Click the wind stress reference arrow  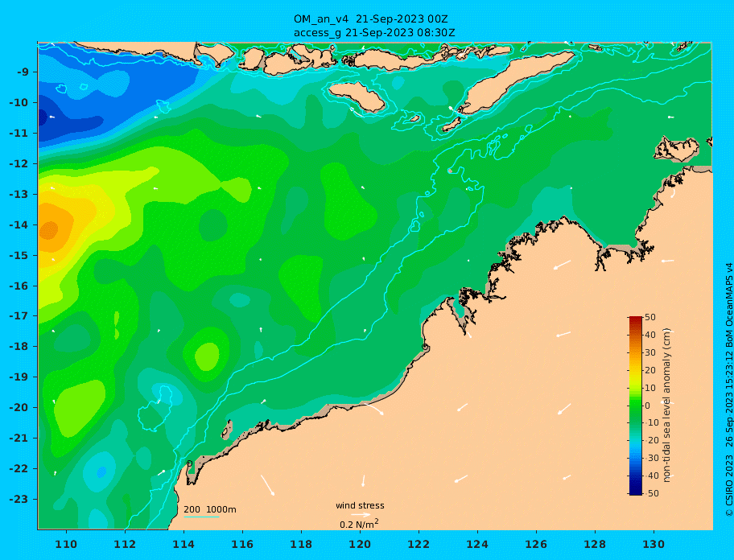click(x=361, y=515)
